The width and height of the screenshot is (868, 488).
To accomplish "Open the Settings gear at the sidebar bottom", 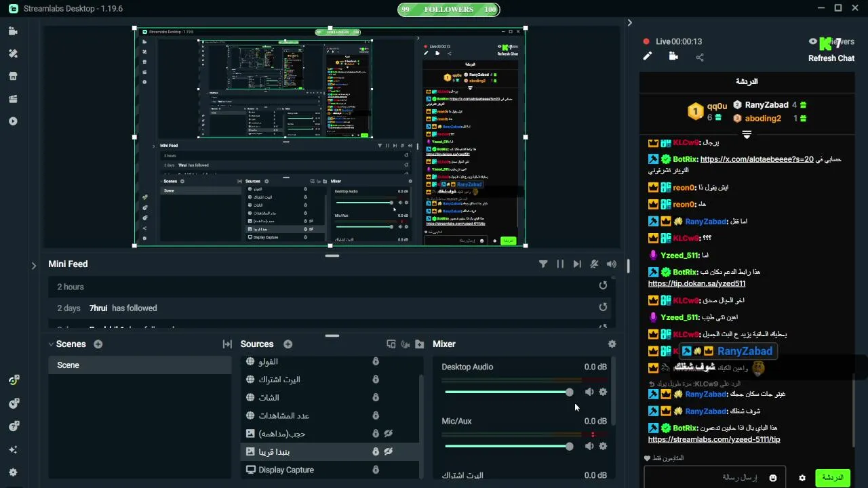I will 13,472.
